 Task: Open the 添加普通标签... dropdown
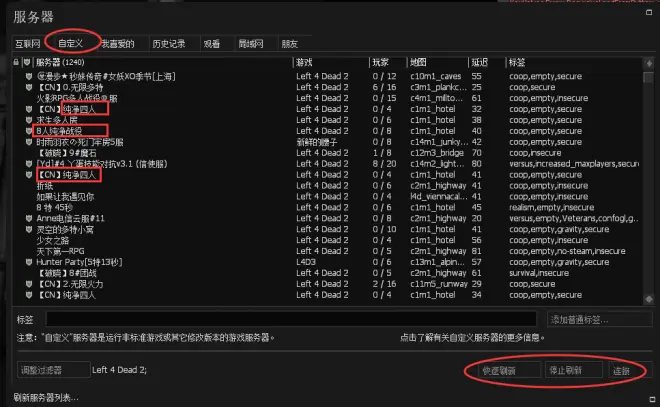(599, 319)
